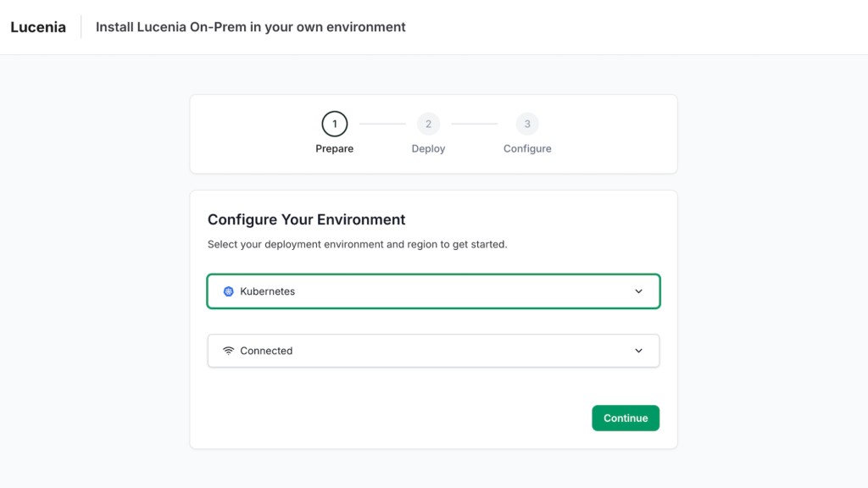Click the Lucenia logo
This screenshot has height=488, width=868.
(38, 27)
